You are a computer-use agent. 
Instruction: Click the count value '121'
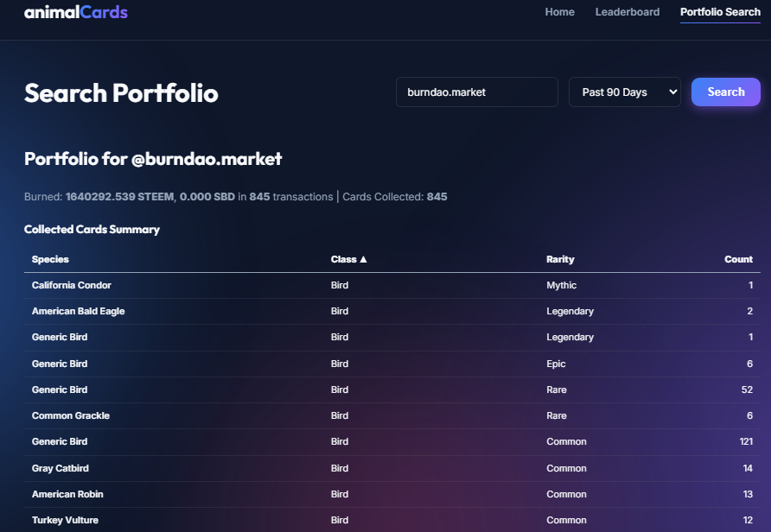click(746, 441)
